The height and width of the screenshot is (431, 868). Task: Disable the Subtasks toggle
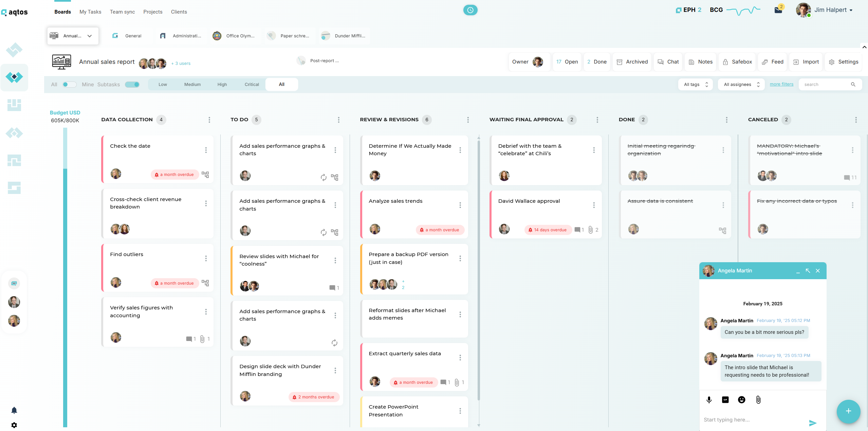point(132,85)
